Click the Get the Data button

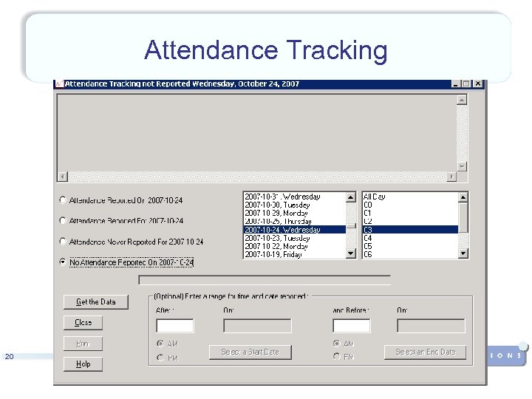coord(96,302)
